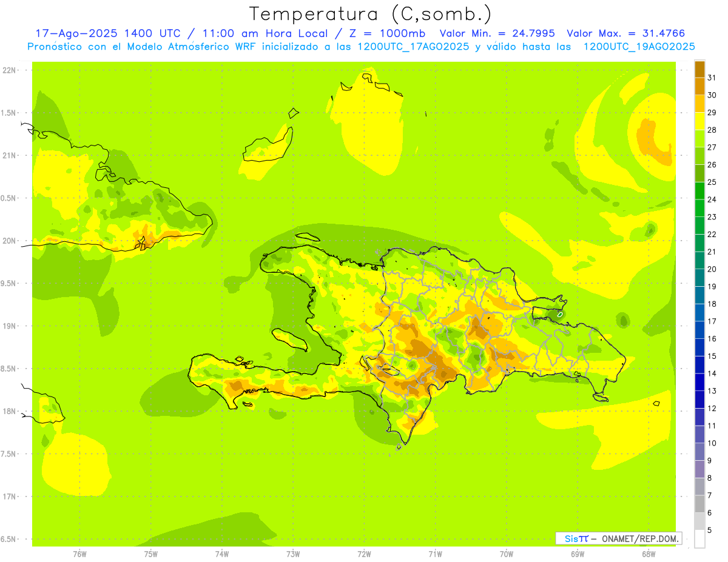This screenshot has height=562, width=728.
Task: Pick the legend swatch between 23 and 24
Action: (699, 208)
